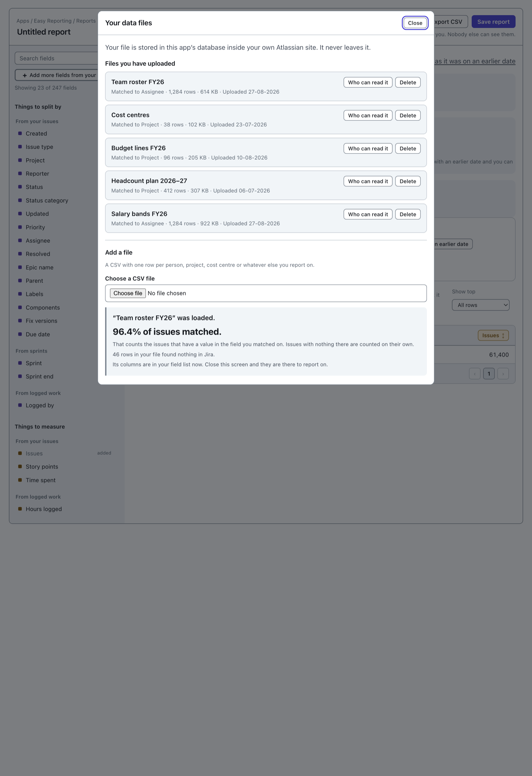Viewport: 532px width, 776px height.
Task: Click the Team roster FY26 file name
Action: [x=138, y=82]
